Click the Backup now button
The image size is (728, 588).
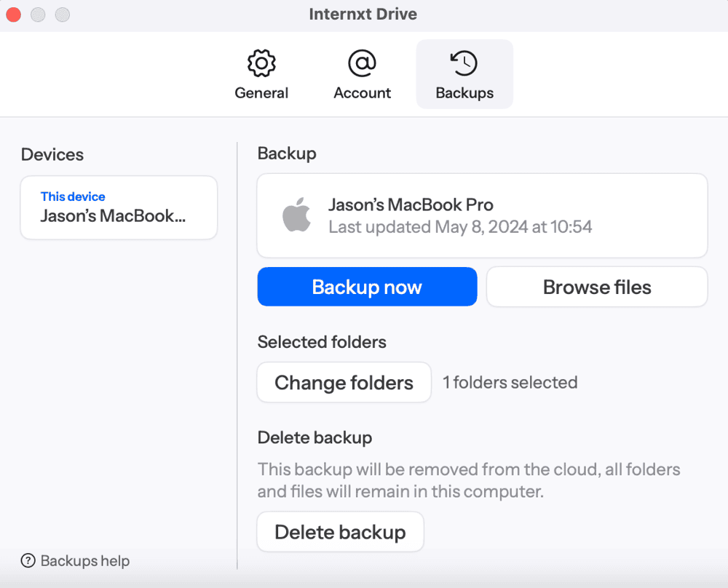click(367, 287)
